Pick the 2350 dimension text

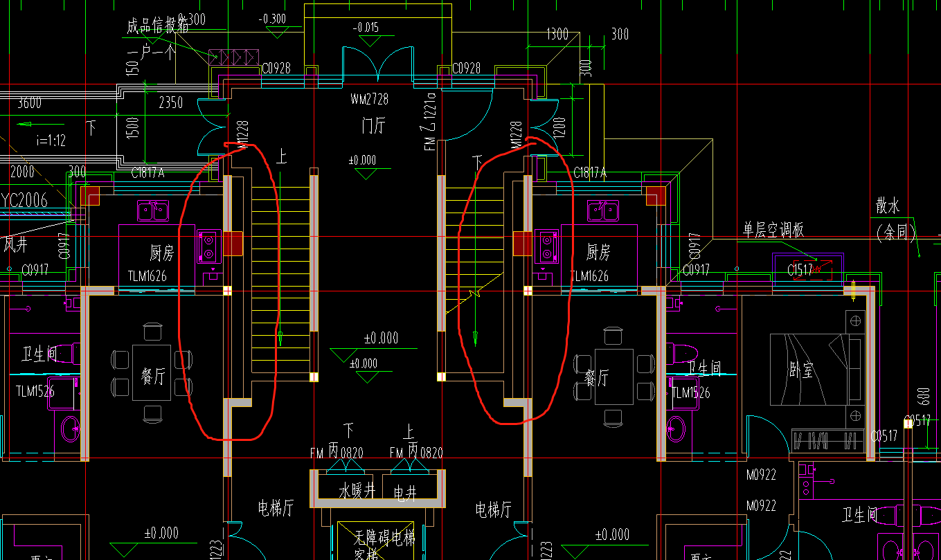170,102
